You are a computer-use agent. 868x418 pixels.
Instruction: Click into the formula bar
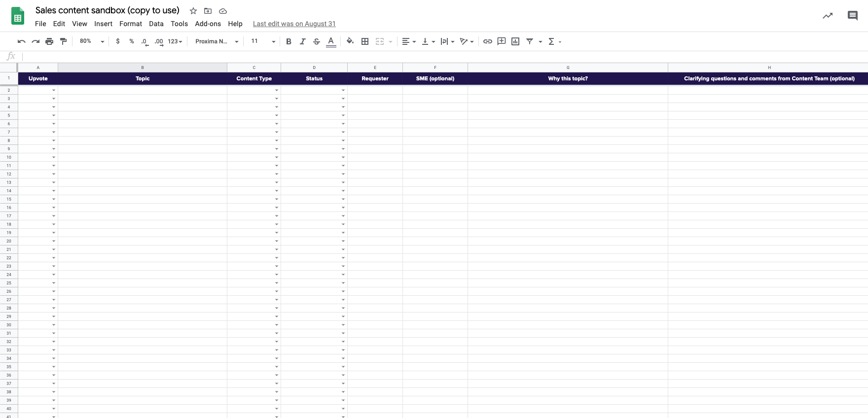(x=444, y=56)
